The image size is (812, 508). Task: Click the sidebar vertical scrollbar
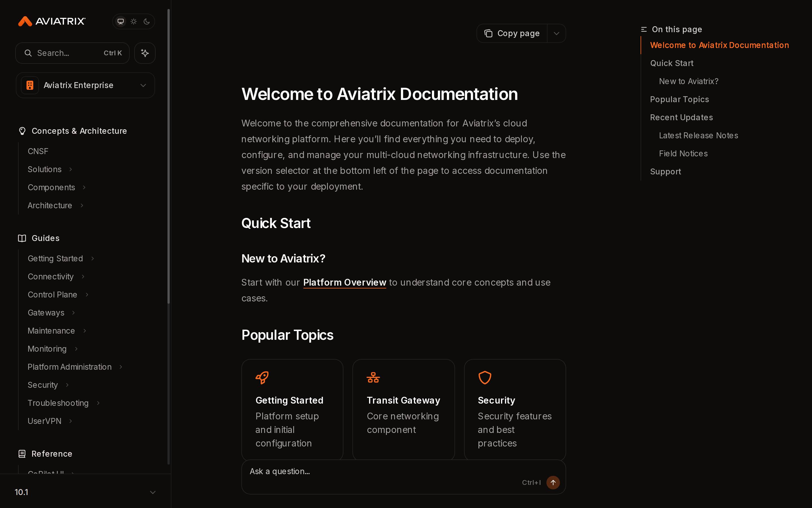(168, 156)
